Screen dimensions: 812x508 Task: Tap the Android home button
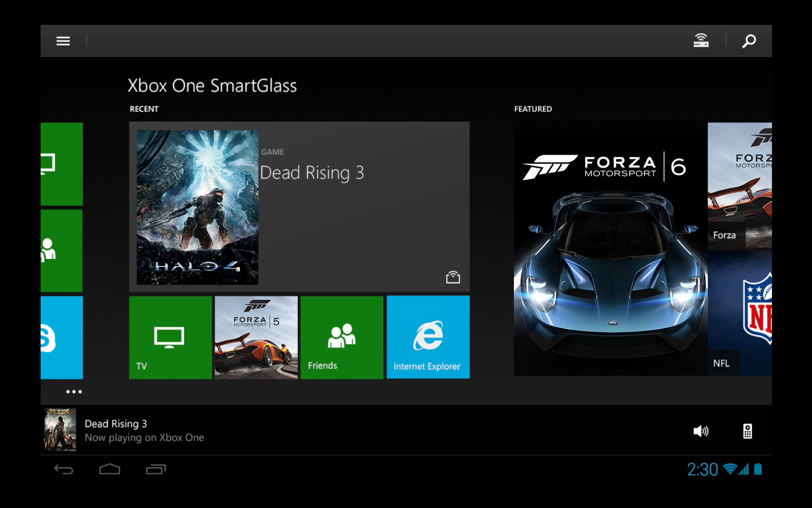(x=110, y=469)
